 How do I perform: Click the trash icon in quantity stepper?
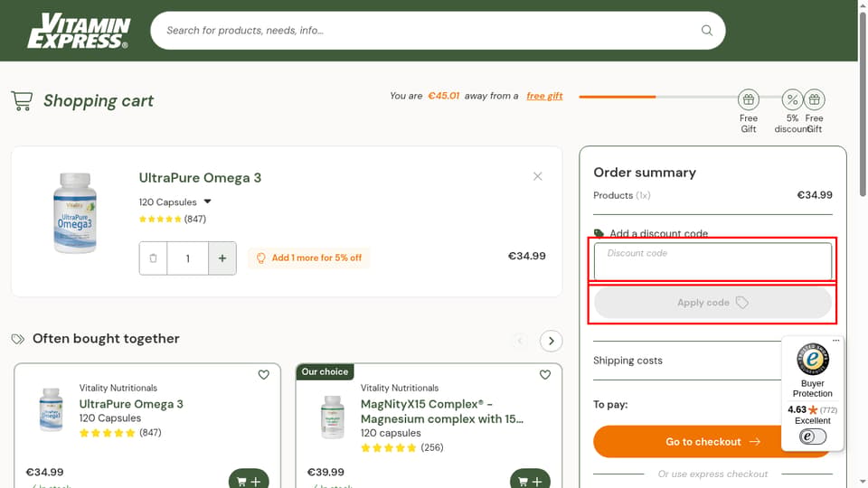(154, 258)
